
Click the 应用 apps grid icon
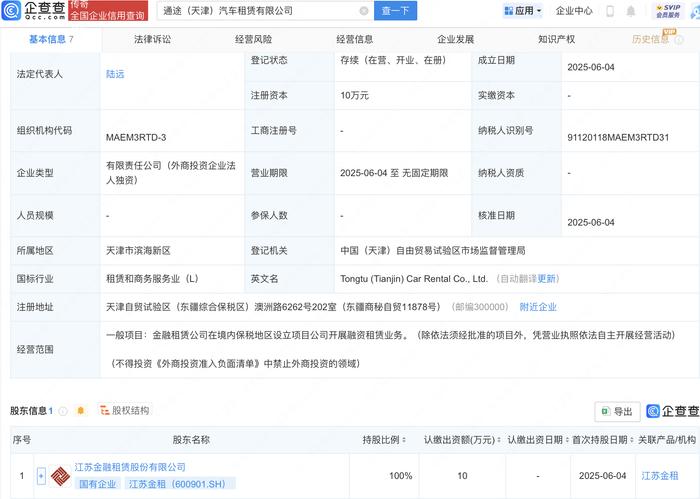coord(508,11)
